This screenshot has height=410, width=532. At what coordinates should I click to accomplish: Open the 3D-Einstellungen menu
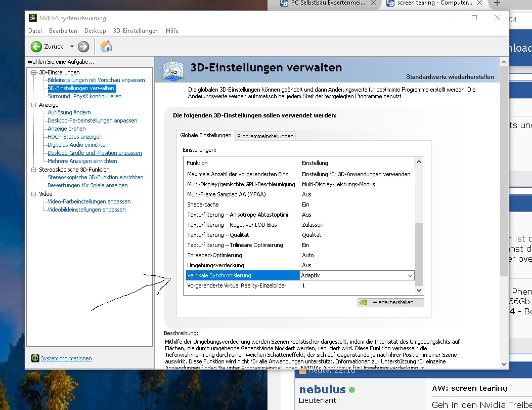pos(136,31)
